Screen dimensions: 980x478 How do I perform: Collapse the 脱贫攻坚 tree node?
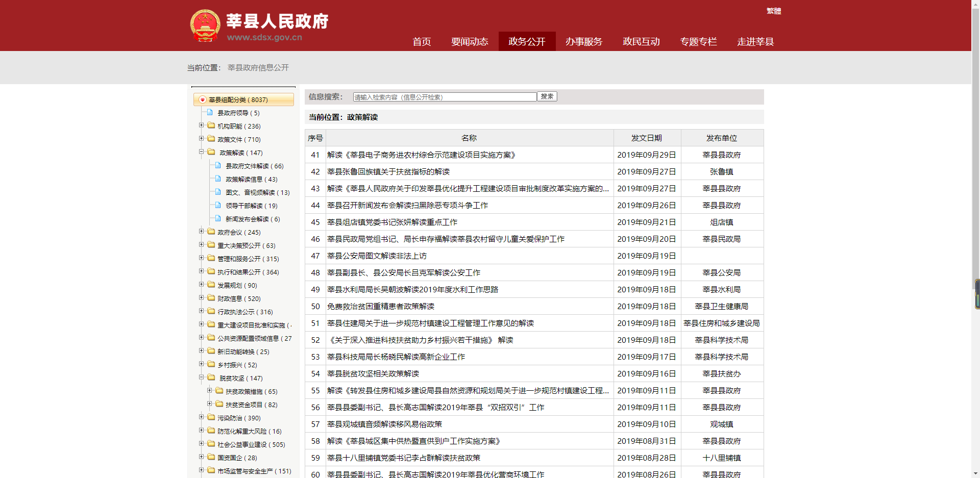point(201,377)
